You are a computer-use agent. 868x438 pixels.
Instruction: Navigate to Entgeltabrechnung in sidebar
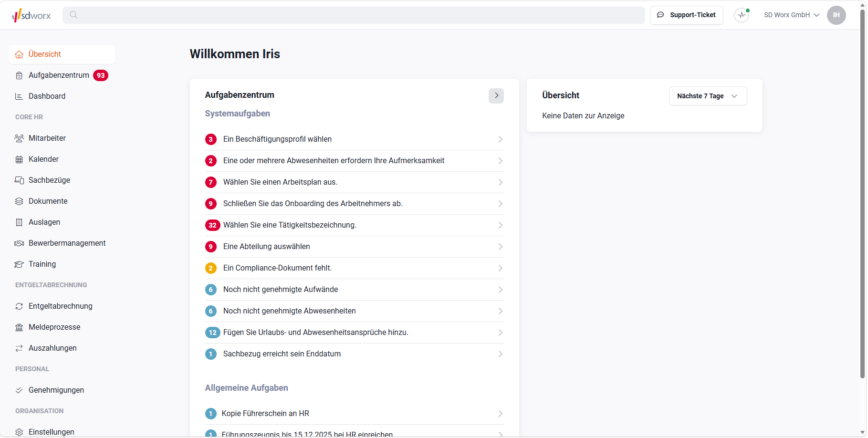(62, 306)
